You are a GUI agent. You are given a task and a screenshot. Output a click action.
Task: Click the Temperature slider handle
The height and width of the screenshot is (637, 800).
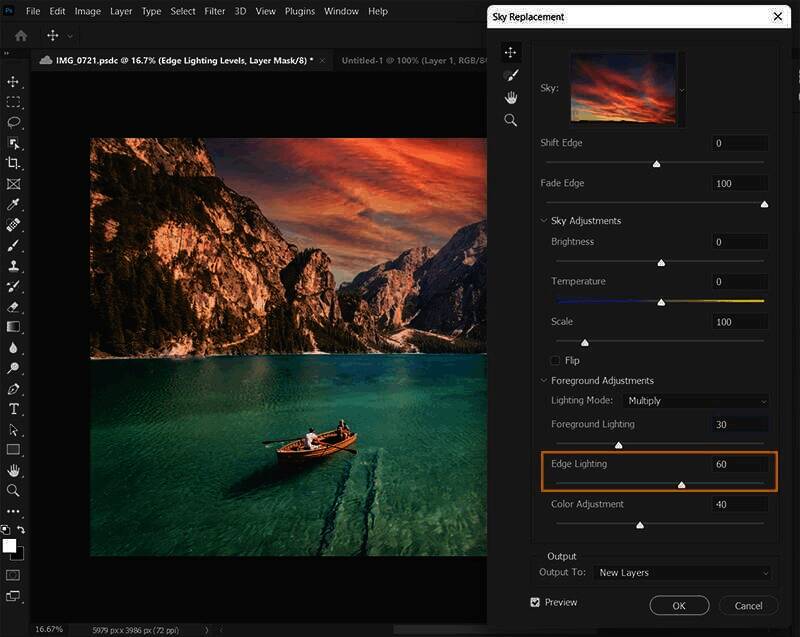point(661,301)
